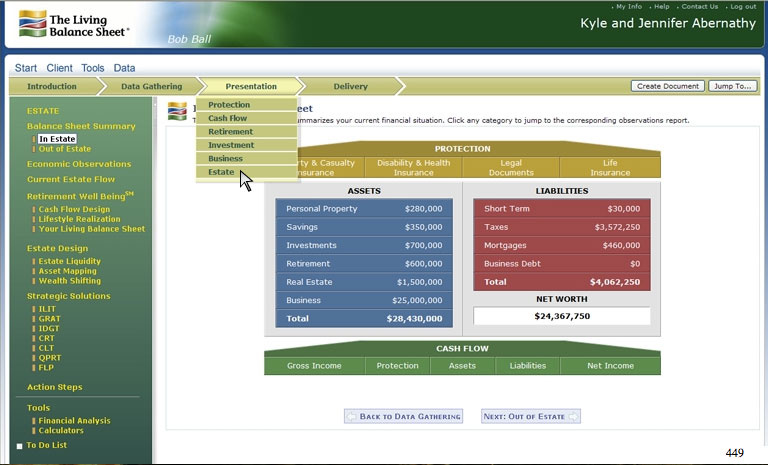Open Estate Liquidity in sidebar

[70, 261]
